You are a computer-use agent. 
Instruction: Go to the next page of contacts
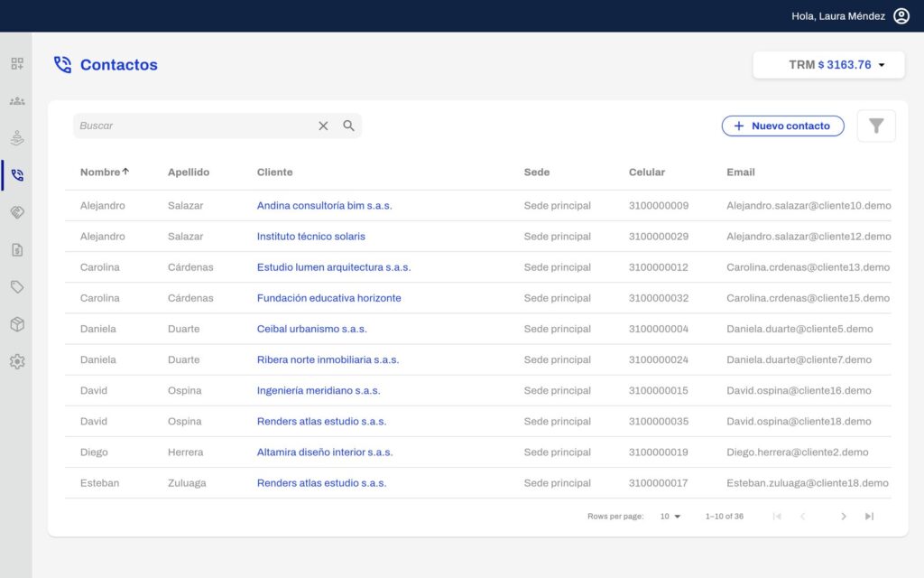[844, 516]
